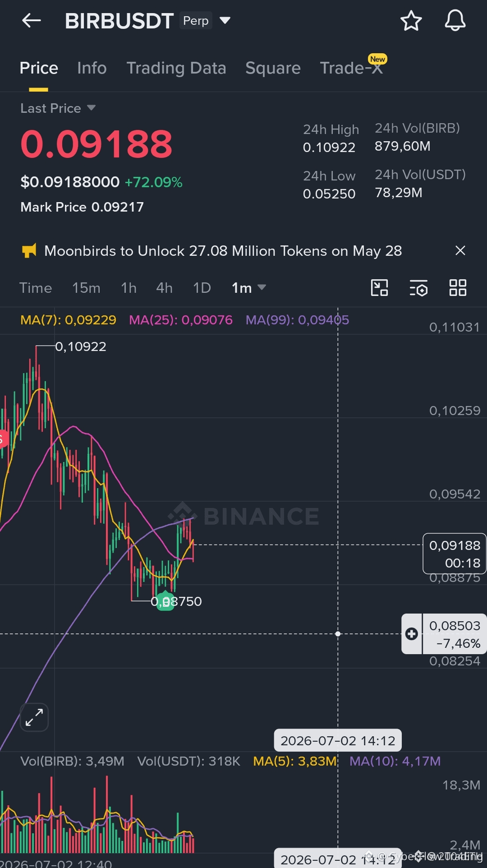Tap the 0,10922 chart high annotation

click(x=81, y=346)
